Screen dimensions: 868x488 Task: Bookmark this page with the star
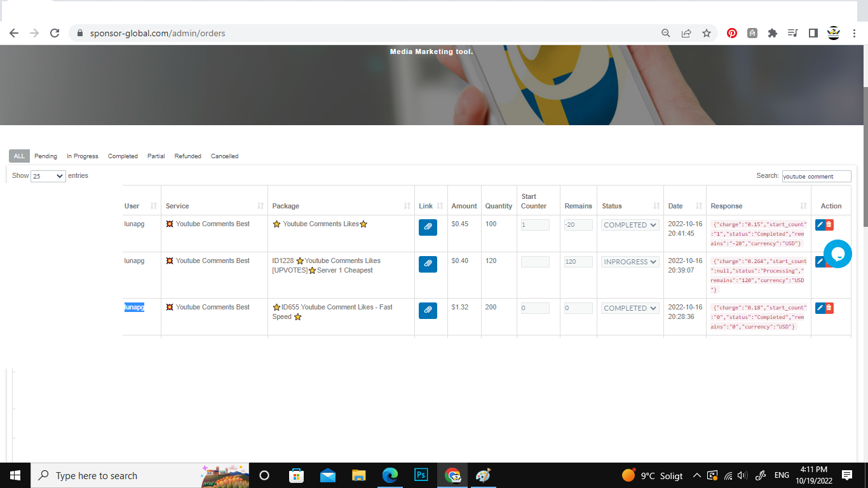[707, 33]
